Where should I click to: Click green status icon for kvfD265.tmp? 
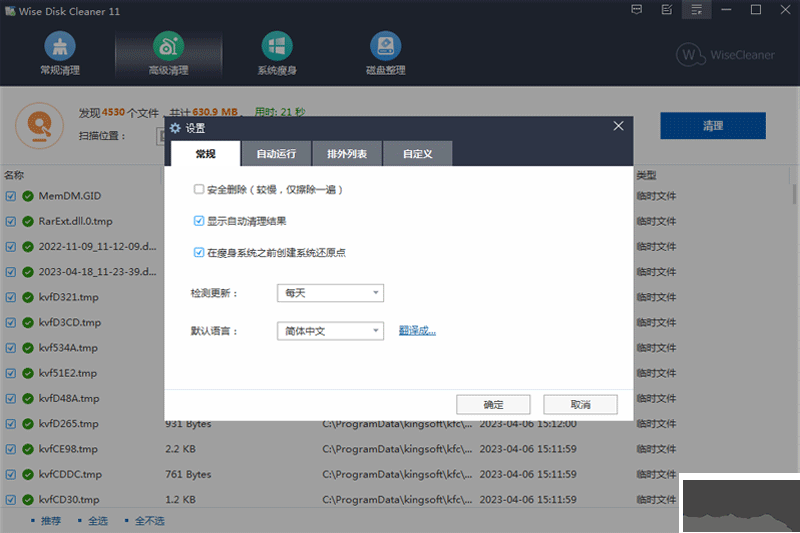[x=28, y=424]
